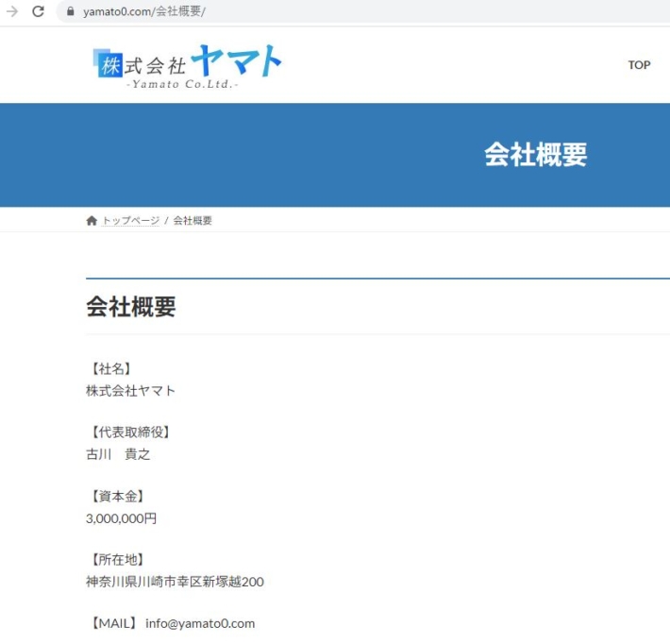Screen dimensions: 670x644
Task: Click the black 会社概要 page heading
Action: point(131,307)
